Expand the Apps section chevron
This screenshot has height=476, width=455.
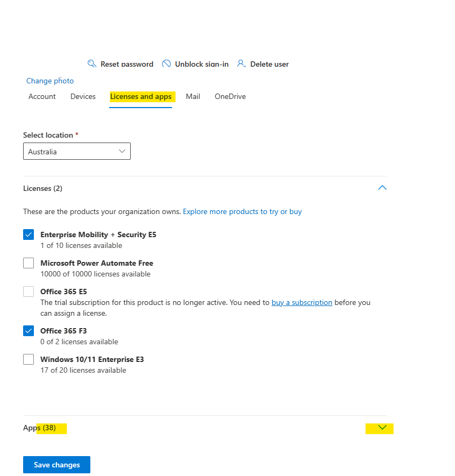[x=382, y=428]
